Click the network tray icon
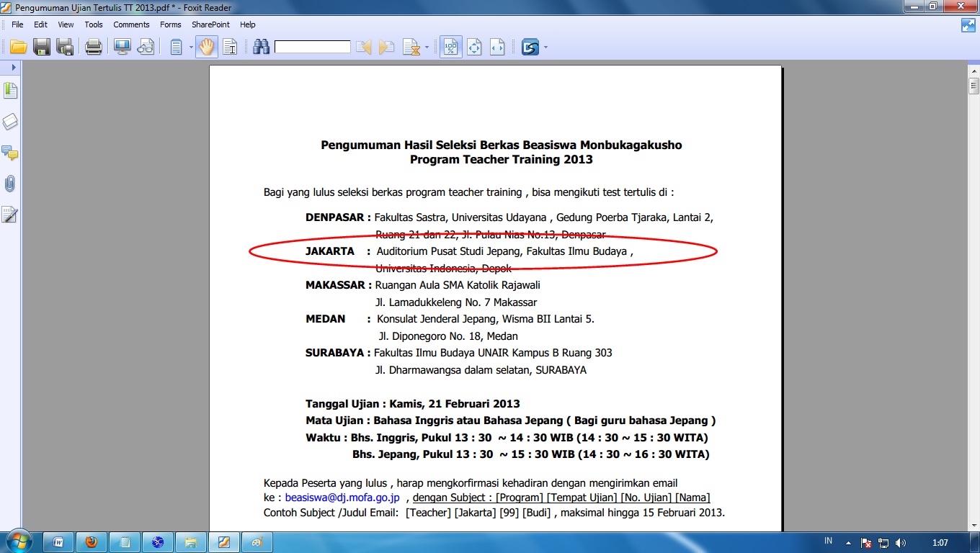This screenshot has width=980, height=553. (x=883, y=542)
